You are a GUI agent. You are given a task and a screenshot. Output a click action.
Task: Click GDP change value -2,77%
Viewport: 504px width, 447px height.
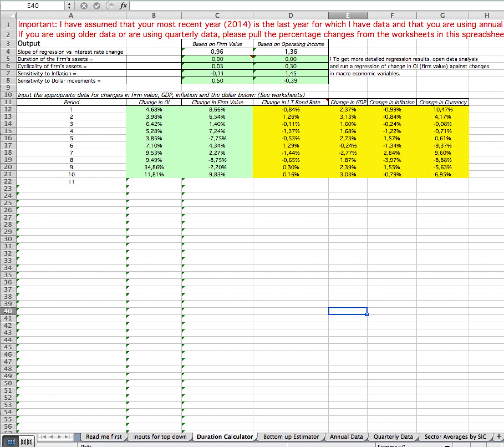(348, 153)
